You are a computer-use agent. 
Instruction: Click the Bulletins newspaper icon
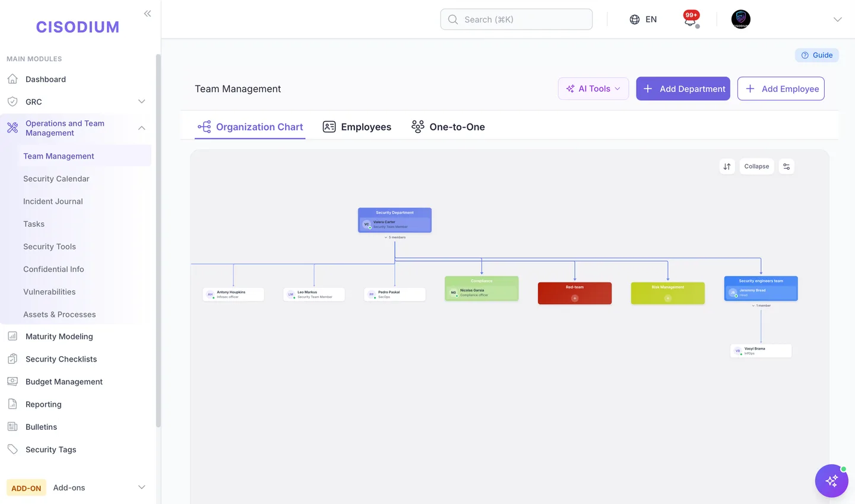click(x=12, y=426)
